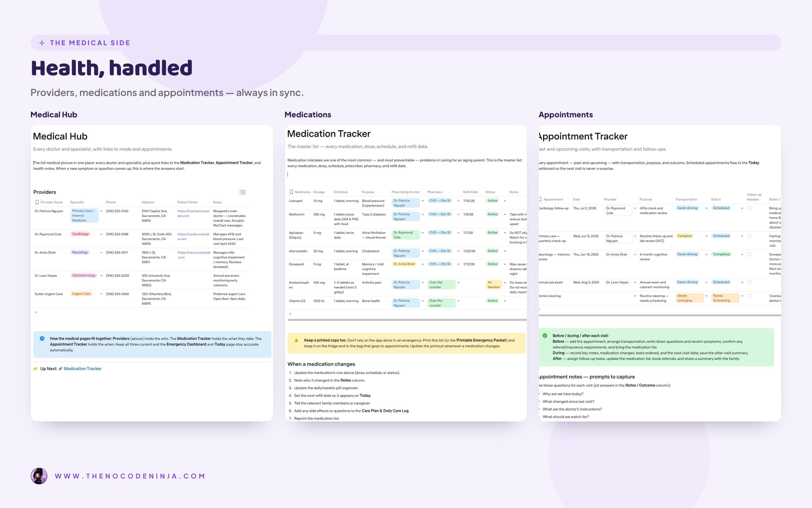Click the plus icon below Vitamin D3 row

click(291, 314)
